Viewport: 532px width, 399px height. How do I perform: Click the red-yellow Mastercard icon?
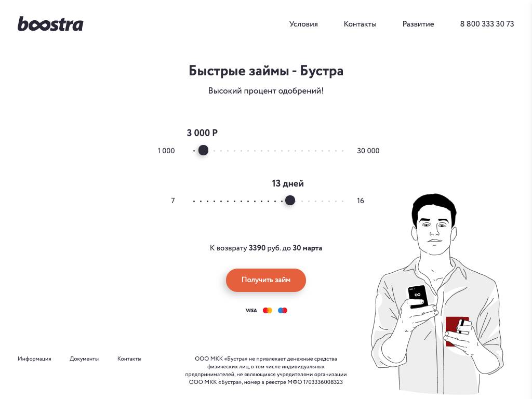(268, 310)
